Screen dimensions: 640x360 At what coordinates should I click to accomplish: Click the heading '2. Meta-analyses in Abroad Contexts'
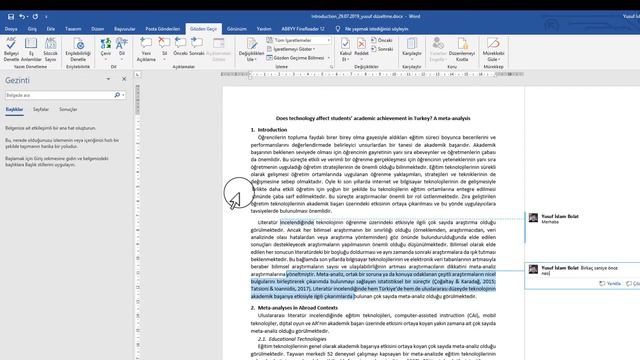(294, 308)
